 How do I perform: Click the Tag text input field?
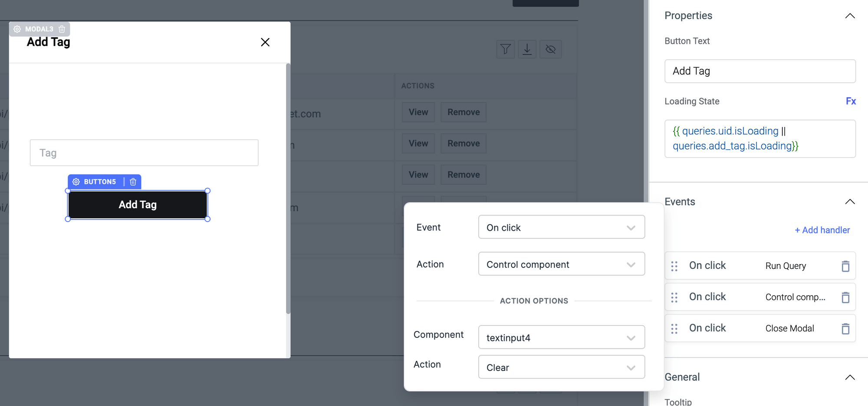(x=144, y=153)
